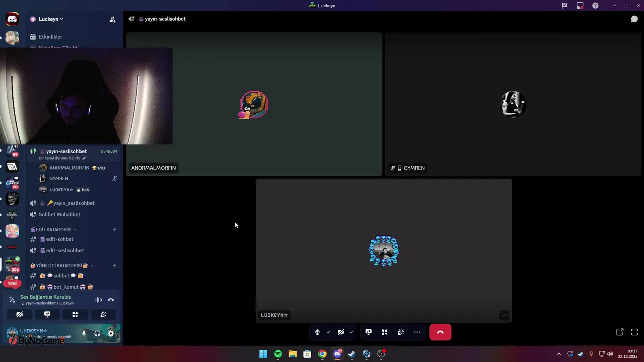The height and width of the screenshot is (362, 644).
Task: Open Discord direct messages home icon
Action: click(x=12, y=19)
